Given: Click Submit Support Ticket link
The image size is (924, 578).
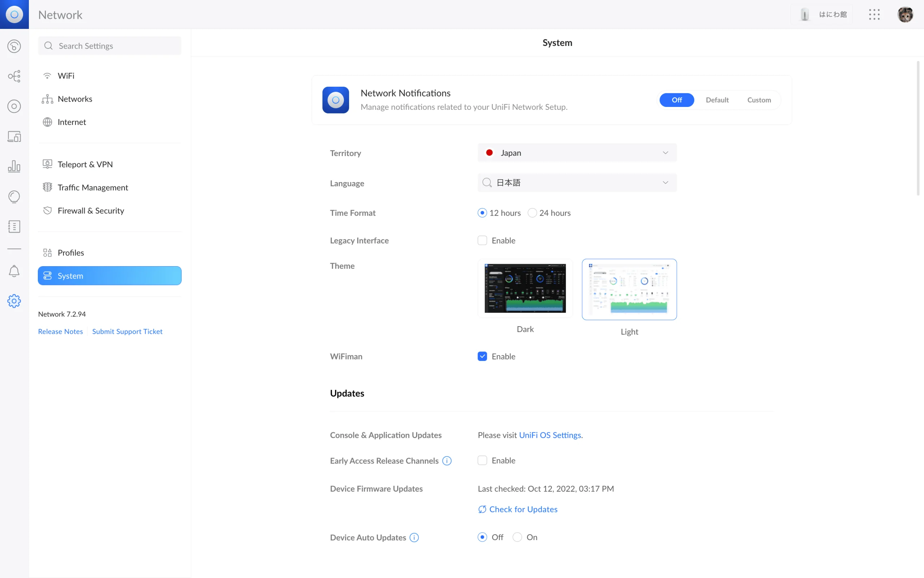Looking at the screenshot, I should point(127,331).
